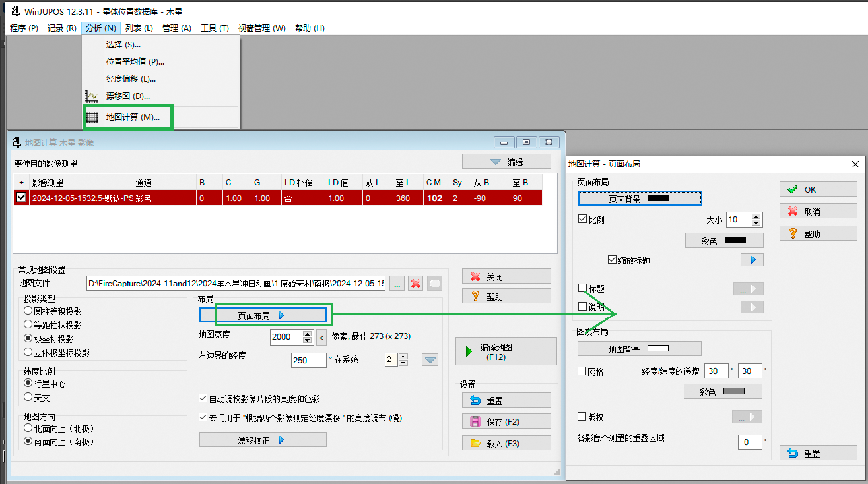Click the blue arrow next to 缩放标题
Viewport: 868px width, 484px height.
click(752, 260)
